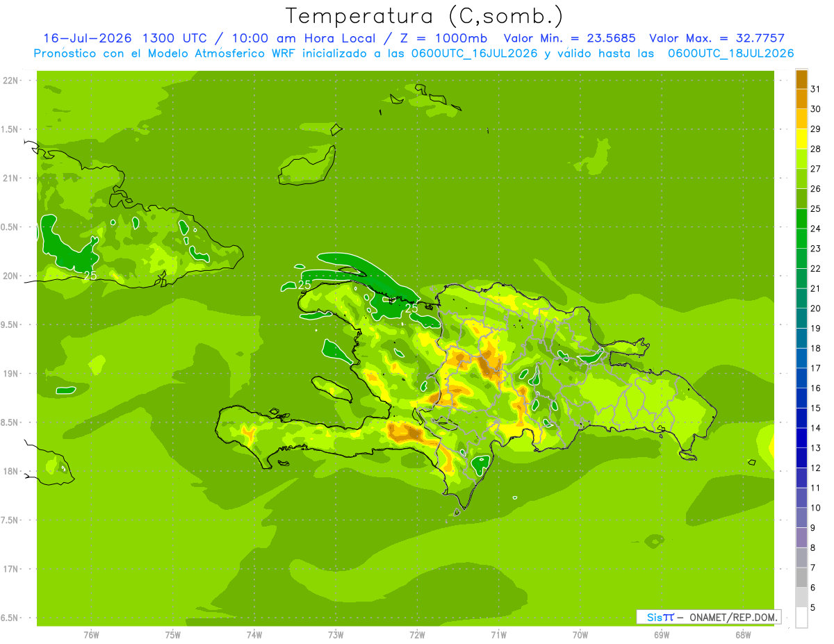Image resolution: width=834 pixels, height=644 pixels.
Task: Click the dark blue legend band between 12 and 13
Action: point(801,458)
